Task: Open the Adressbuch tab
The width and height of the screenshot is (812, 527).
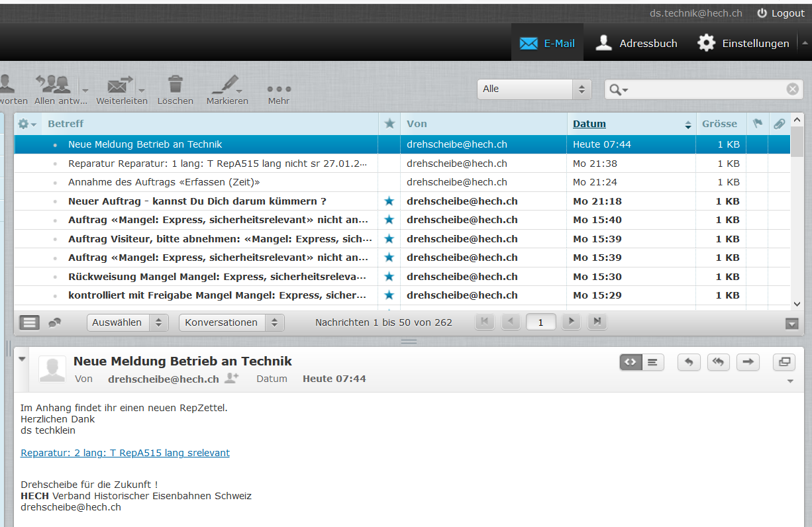Action: [636, 43]
